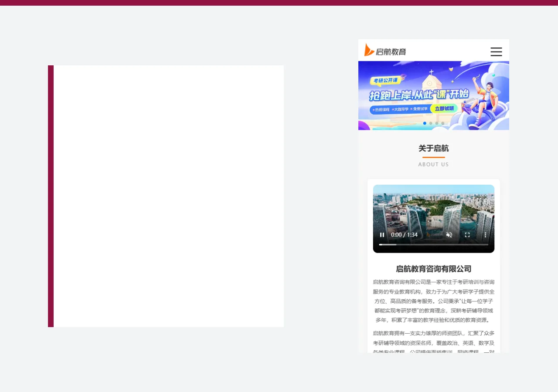The height and width of the screenshot is (392, 558).
Task: Click the ABOUT US subtitle
Action: point(434,164)
